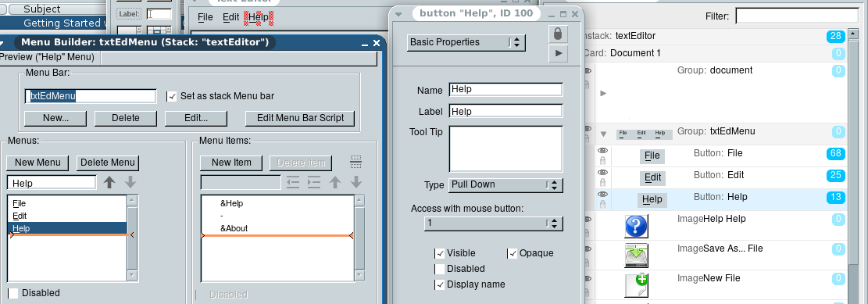Click the down arrow in Menu Items

pos(356,182)
